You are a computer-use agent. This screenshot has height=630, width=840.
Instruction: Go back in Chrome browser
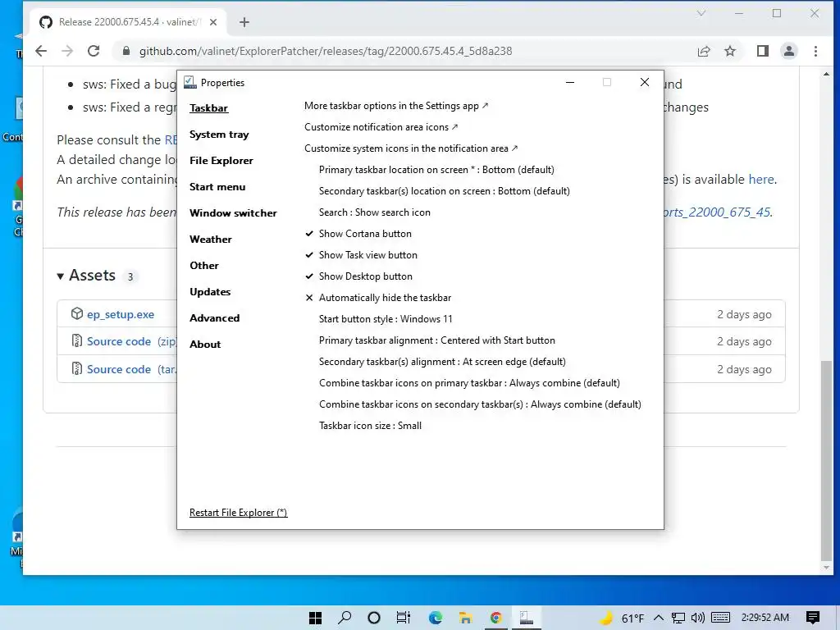(41, 51)
